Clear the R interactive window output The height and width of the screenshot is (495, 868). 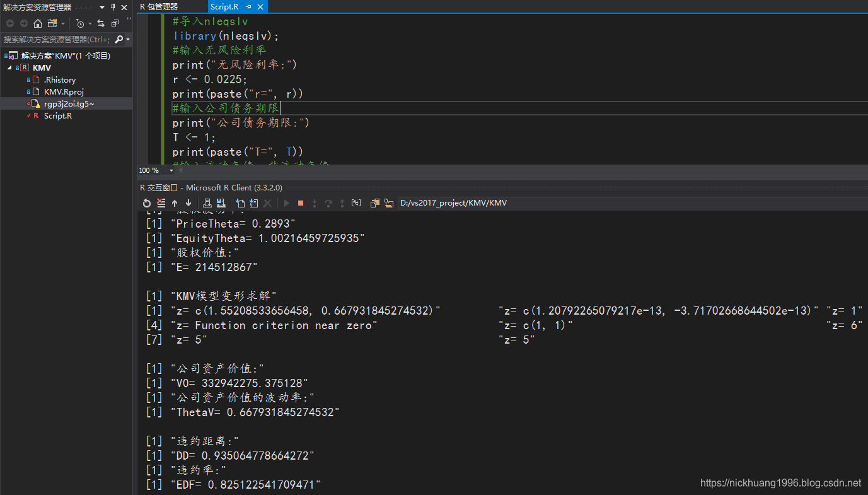pyautogui.click(x=161, y=203)
